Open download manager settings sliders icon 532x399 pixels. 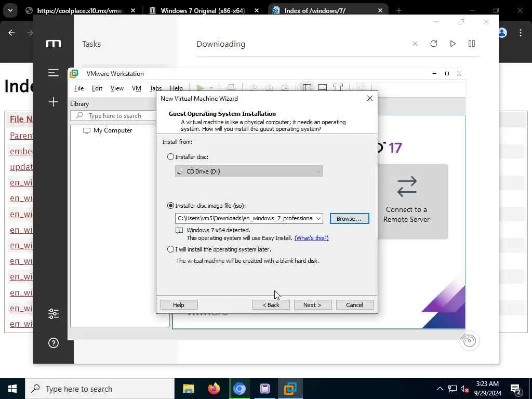click(54, 314)
